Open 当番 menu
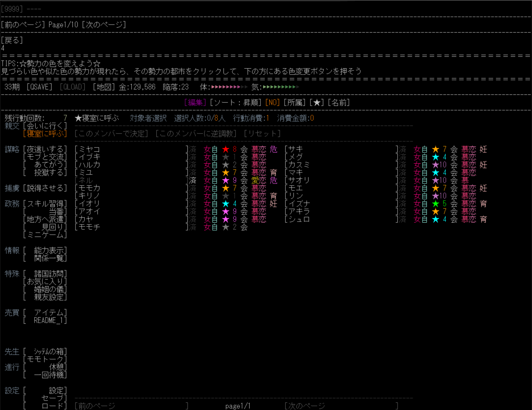The width and height of the screenshot is (532, 410). coord(45,212)
